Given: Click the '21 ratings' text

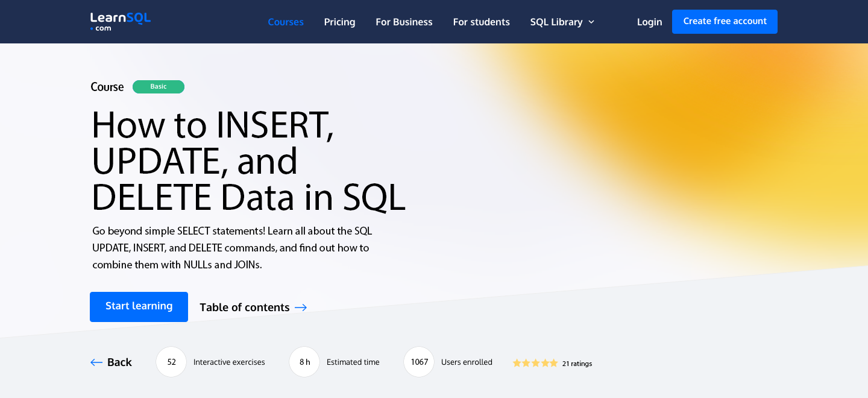Looking at the screenshot, I should [x=577, y=364].
